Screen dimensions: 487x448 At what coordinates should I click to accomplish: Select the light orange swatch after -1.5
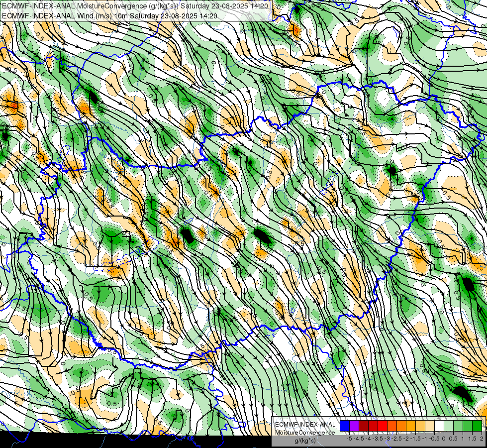tap(420, 426)
